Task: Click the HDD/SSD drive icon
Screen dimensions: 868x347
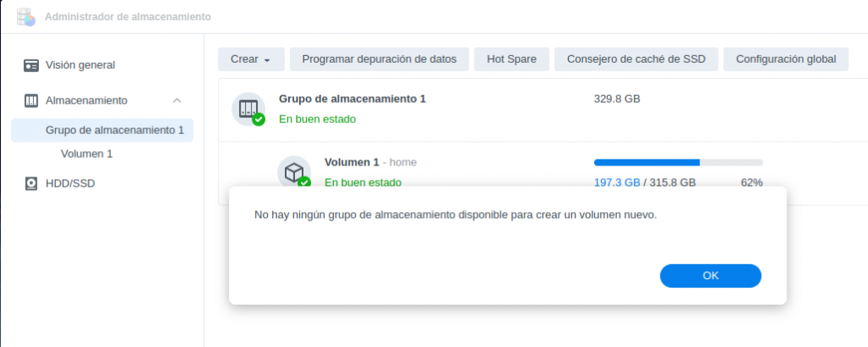Action: [31, 183]
